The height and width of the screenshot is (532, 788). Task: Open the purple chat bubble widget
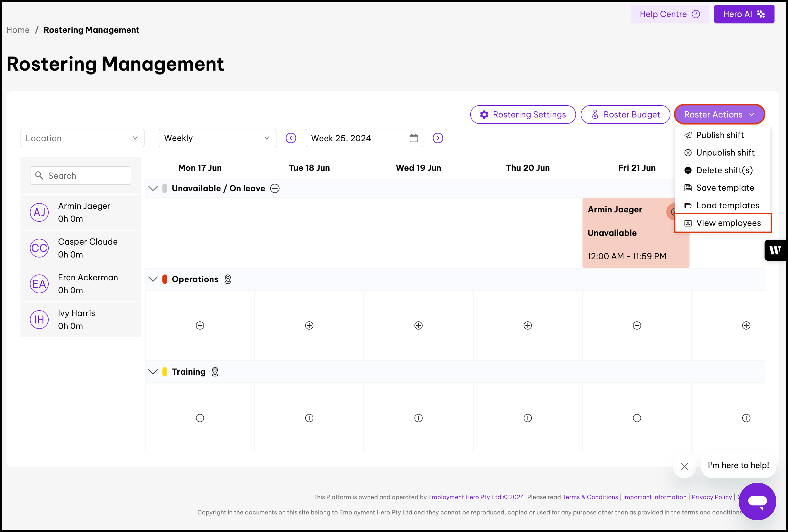[757, 501]
